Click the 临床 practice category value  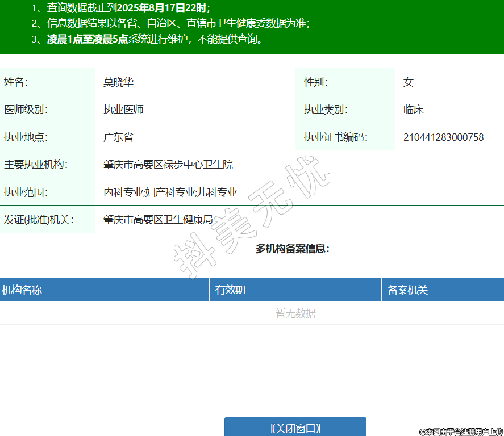(413, 110)
